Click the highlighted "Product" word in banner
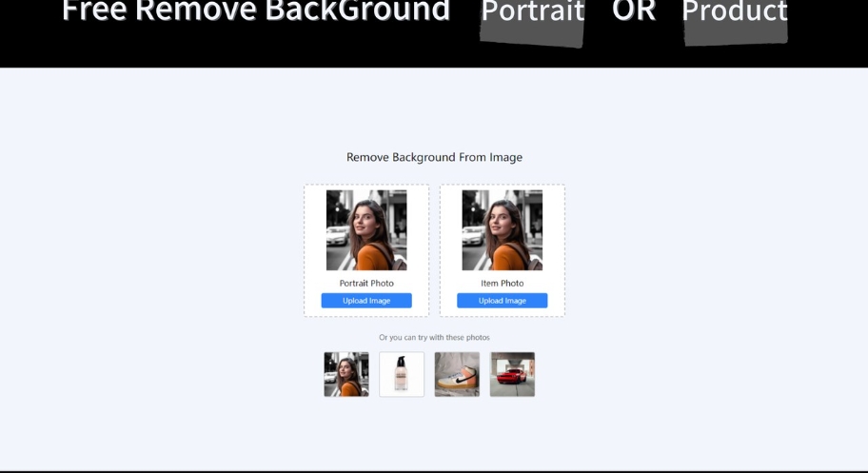This screenshot has height=473, width=868. pyautogui.click(x=735, y=13)
